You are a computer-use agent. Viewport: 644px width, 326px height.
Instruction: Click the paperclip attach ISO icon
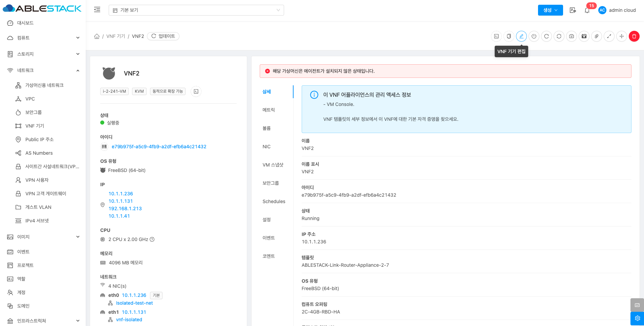(x=596, y=36)
